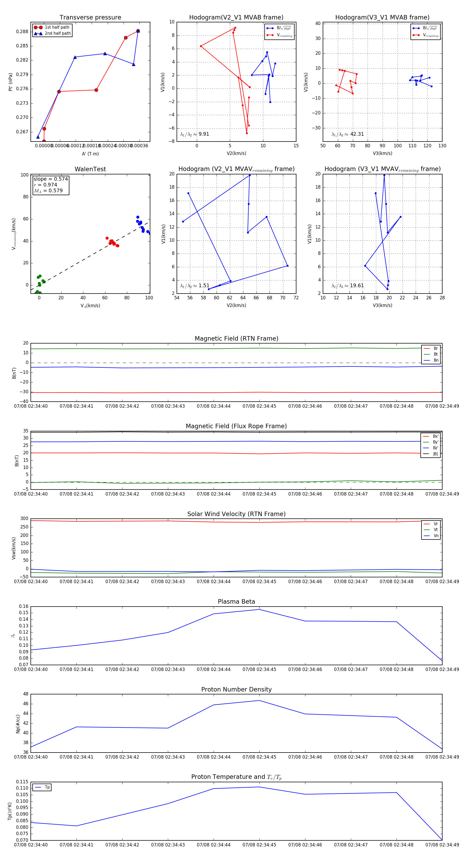Click the Tp legend box

42,787
